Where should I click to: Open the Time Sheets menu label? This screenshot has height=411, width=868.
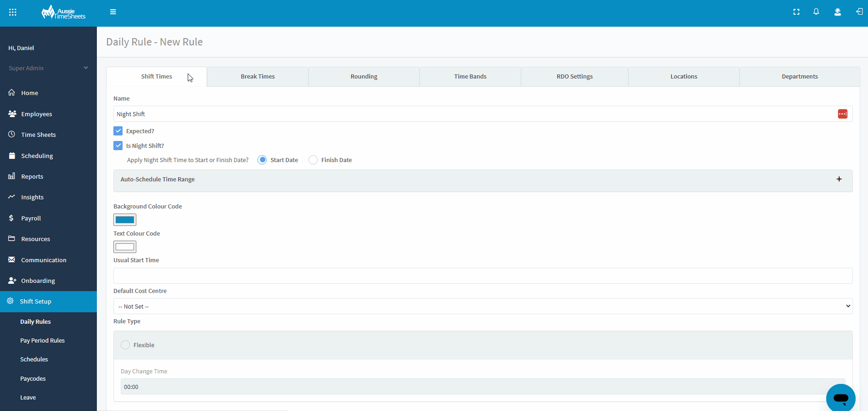[39, 135]
